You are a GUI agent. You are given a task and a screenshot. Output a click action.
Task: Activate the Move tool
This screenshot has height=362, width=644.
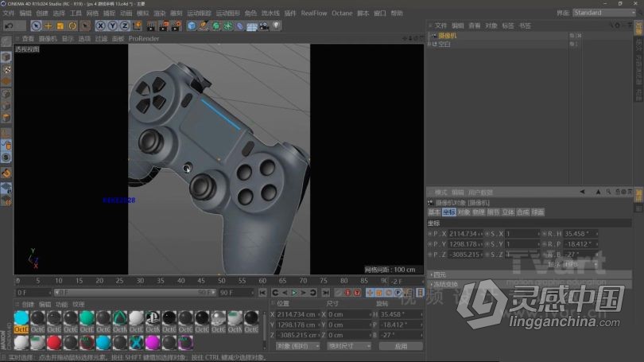(x=48, y=26)
